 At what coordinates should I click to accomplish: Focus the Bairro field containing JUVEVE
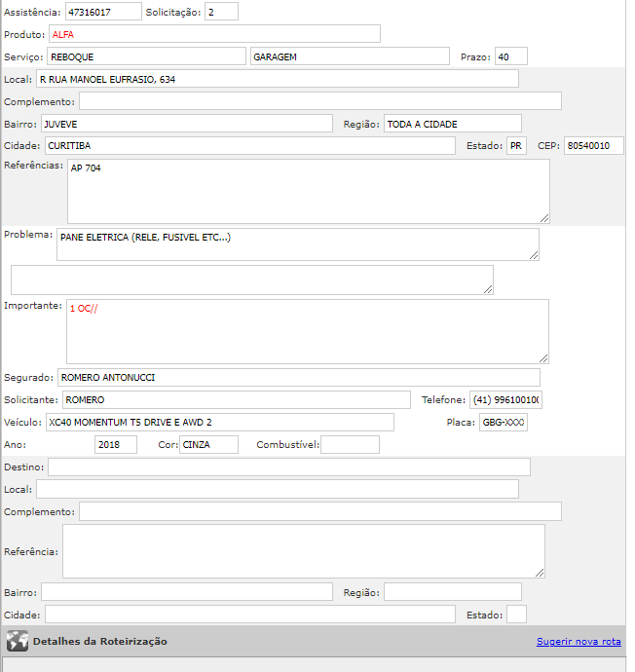[x=187, y=124]
